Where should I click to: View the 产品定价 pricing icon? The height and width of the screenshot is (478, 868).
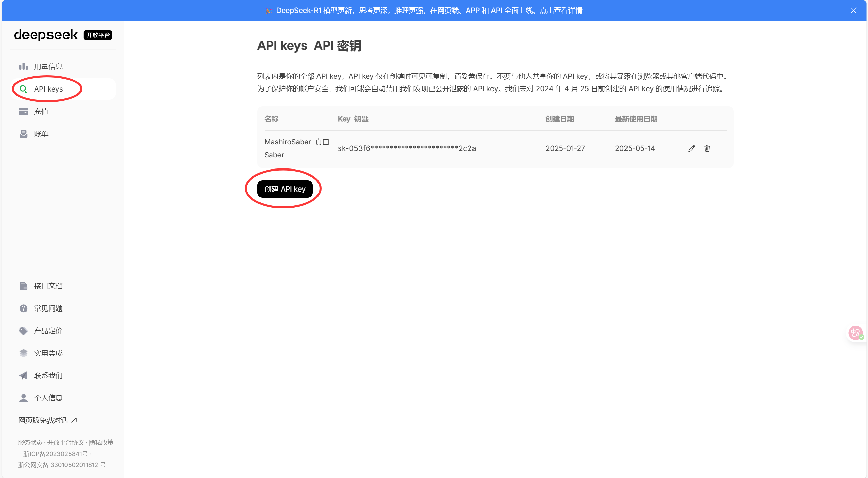(x=23, y=331)
